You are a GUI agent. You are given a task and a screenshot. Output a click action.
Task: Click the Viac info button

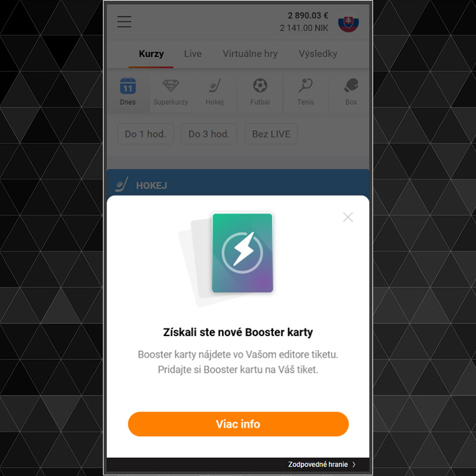click(x=239, y=424)
